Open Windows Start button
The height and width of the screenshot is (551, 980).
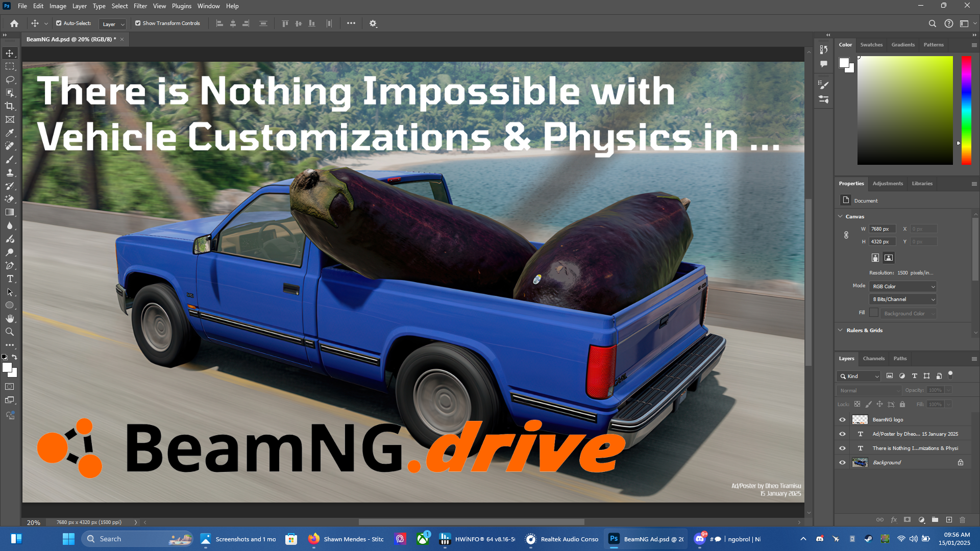point(68,539)
